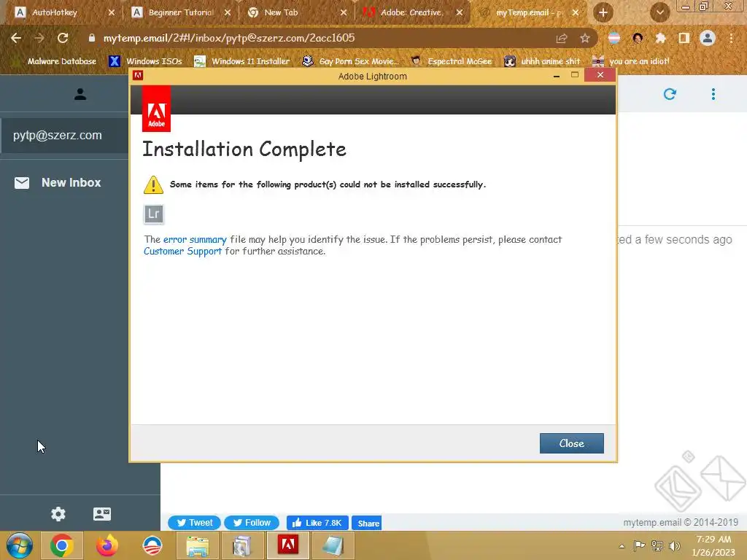
Task: Toggle the Chrome side panel icon
Action: 684,38
